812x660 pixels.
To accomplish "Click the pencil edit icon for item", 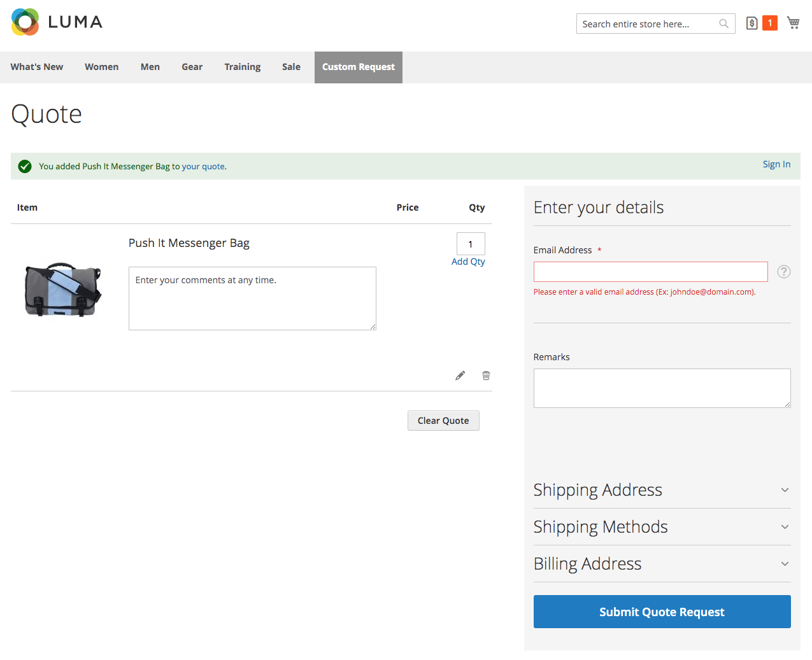I will [x=460, y=376].
